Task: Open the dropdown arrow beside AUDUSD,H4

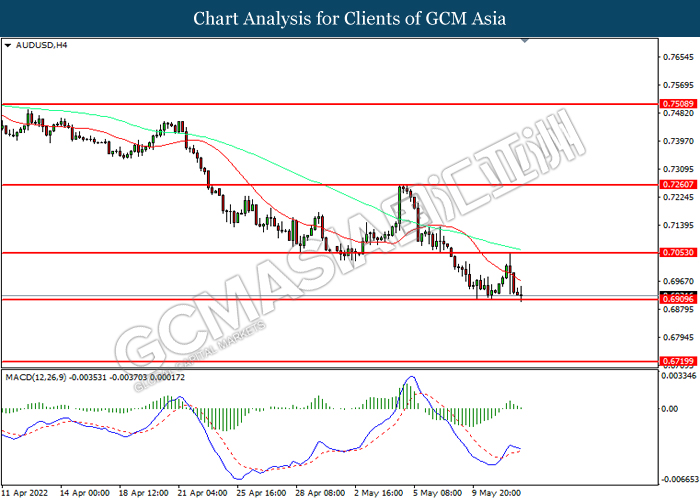Action: (x=8, y=46)
